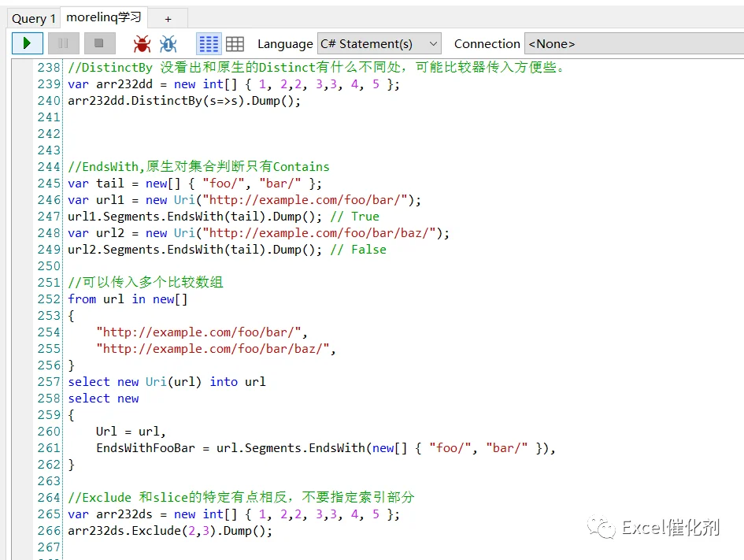Click the //DistinctBy comment on line 238

[x=317, y=68]
